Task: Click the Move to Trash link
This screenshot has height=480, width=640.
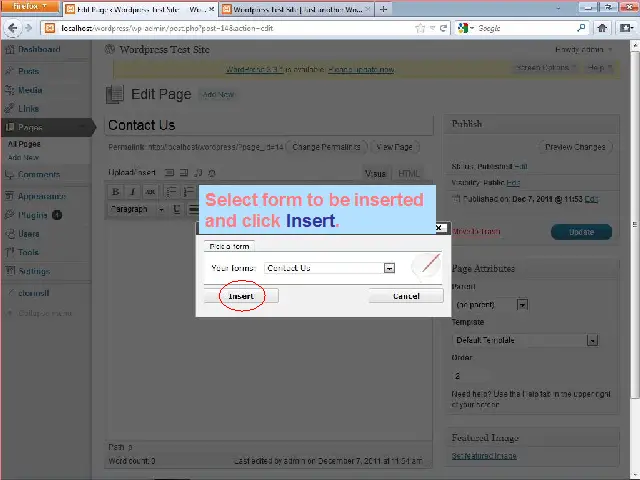Action: click(474, 232)
